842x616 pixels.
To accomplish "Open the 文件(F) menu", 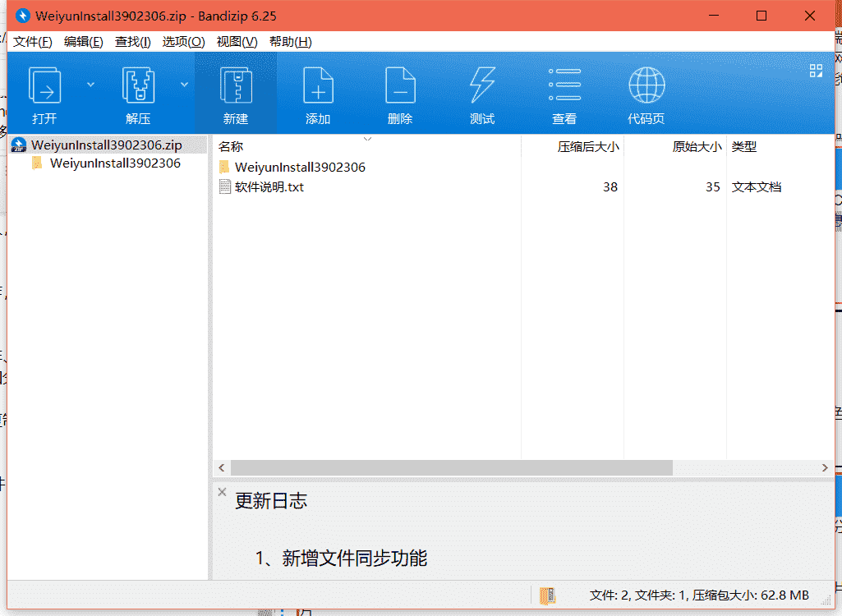I will click(32, 41).
